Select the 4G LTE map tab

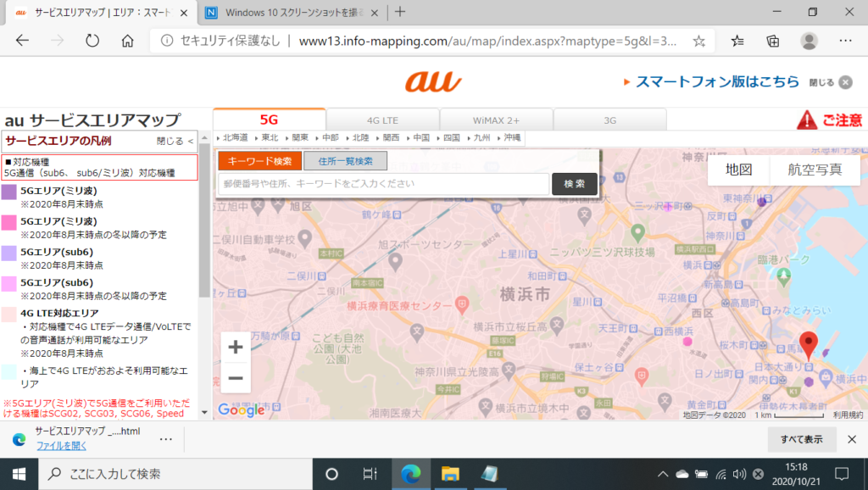[382, 120]
